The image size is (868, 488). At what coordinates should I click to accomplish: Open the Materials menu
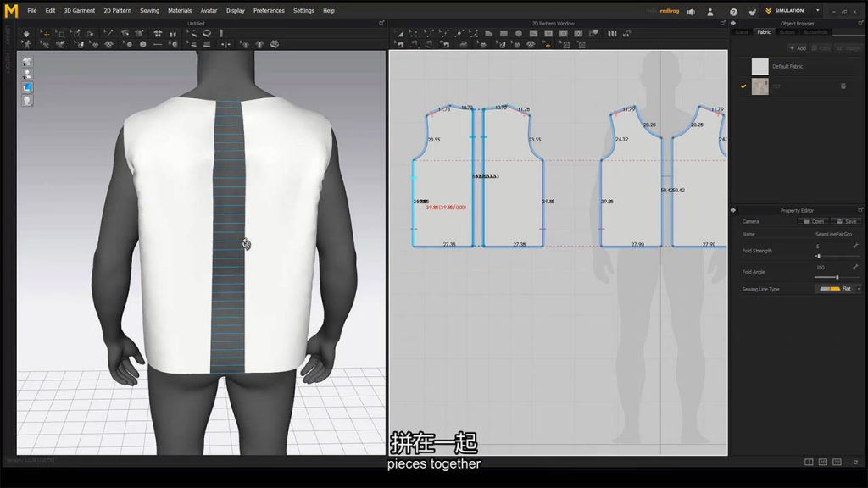tap(180, 10)
